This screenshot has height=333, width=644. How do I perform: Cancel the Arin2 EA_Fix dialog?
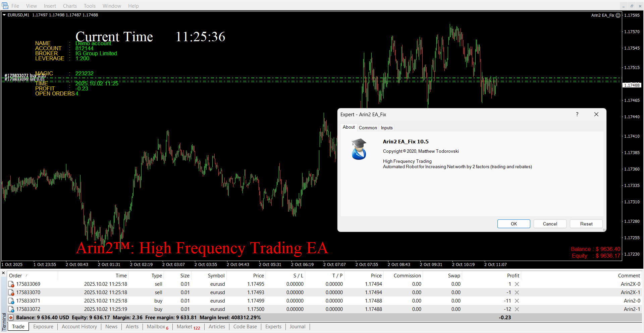(550, 224)
